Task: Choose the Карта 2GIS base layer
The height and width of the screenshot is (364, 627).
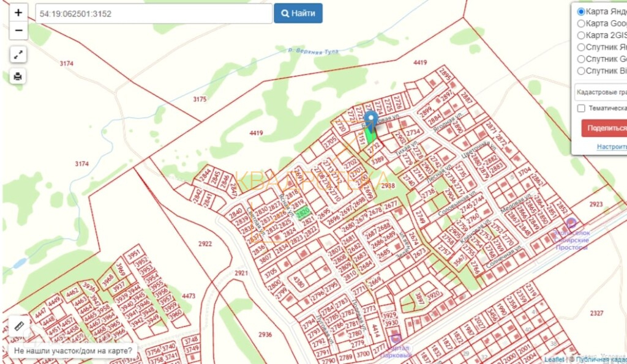Action: pyautogui.click(x=581, y=35)
